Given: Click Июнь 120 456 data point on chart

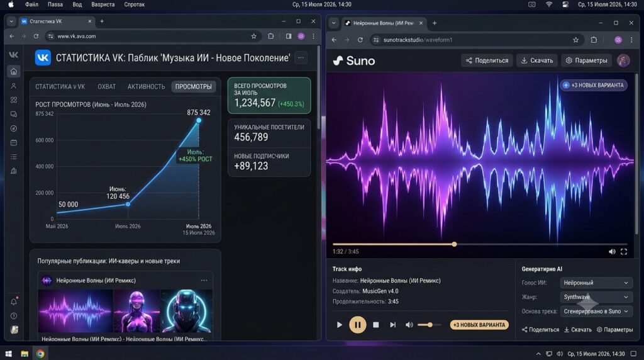Looking at the screenshot, I should (128, 204).
